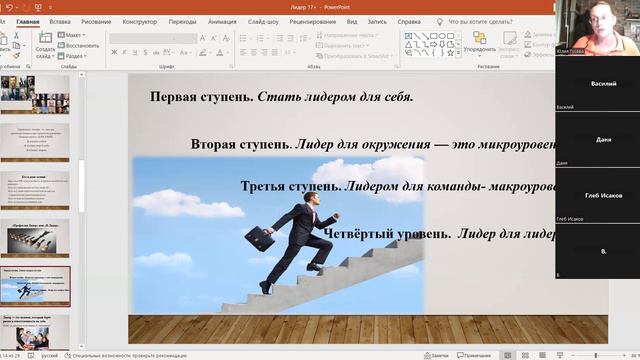Viewport: 640px width, 360px height.
Task: Click the bulleted list icon
Action: point(244,38)
